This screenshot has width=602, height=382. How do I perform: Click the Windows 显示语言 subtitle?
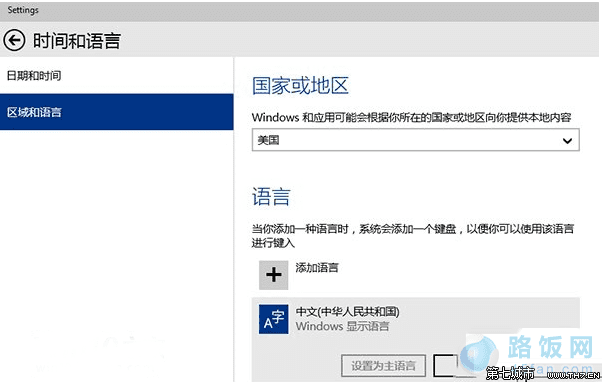click(342, 326)
